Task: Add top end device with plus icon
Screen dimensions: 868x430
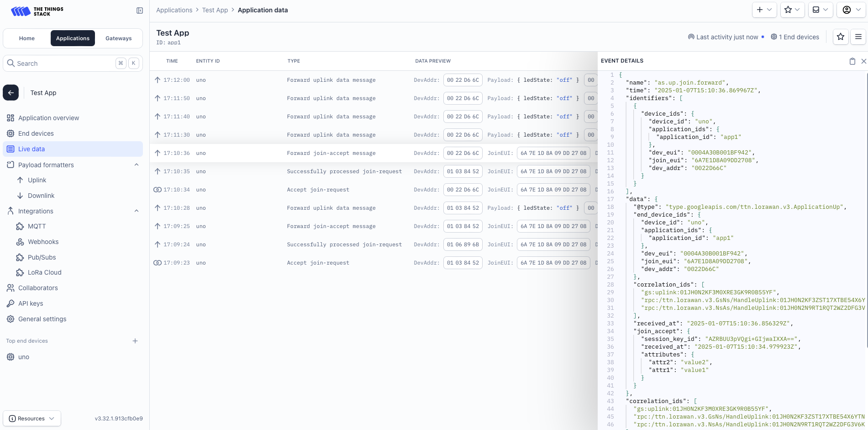Action: tap(135, 341)
